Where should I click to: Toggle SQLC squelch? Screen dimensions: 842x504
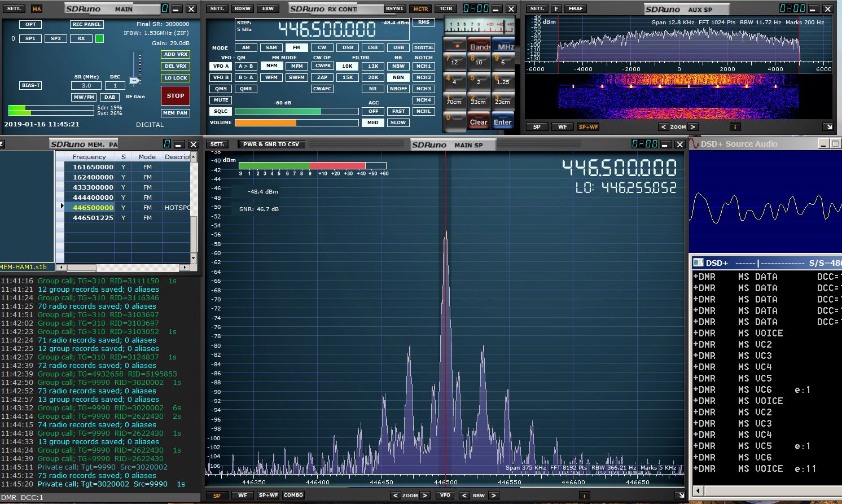pyautogui.click(x=221, y=111)
